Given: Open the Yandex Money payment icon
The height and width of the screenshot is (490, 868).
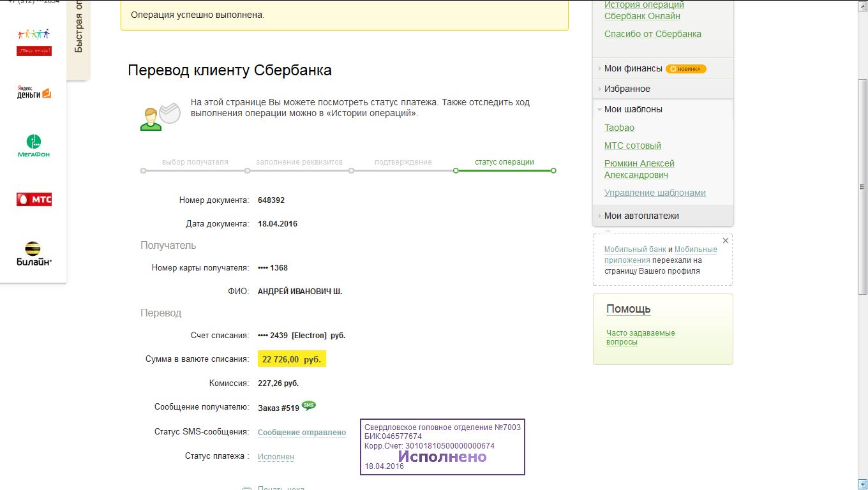Looking at the screenshot, I should tap(34, 93).
